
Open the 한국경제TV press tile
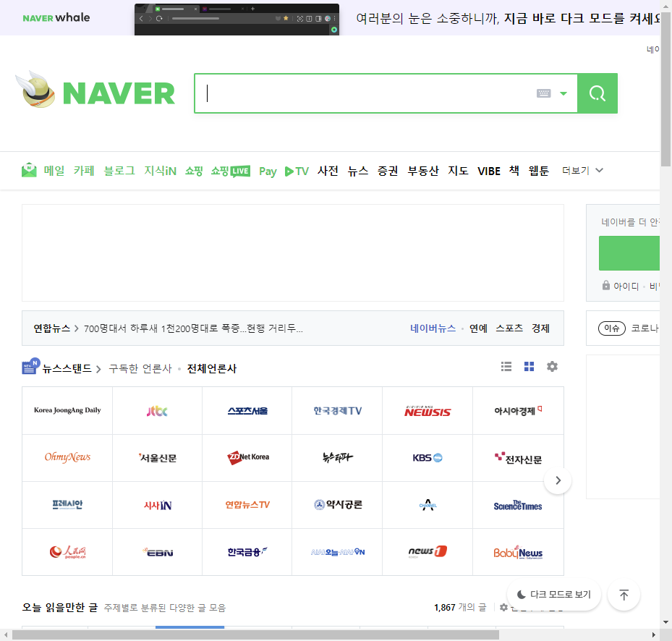(337, 411)
